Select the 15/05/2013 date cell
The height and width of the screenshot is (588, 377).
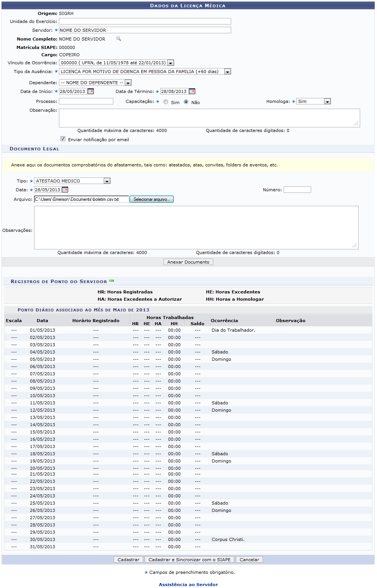coord(42,432)
